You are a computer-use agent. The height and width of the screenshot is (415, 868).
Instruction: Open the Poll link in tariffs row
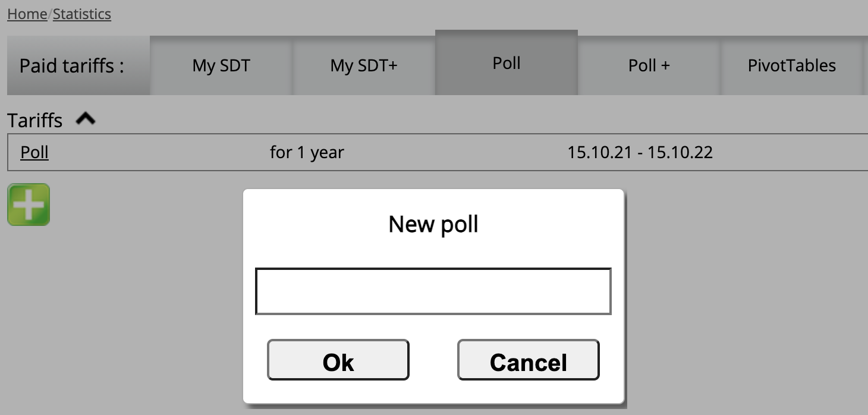[34, 152]
